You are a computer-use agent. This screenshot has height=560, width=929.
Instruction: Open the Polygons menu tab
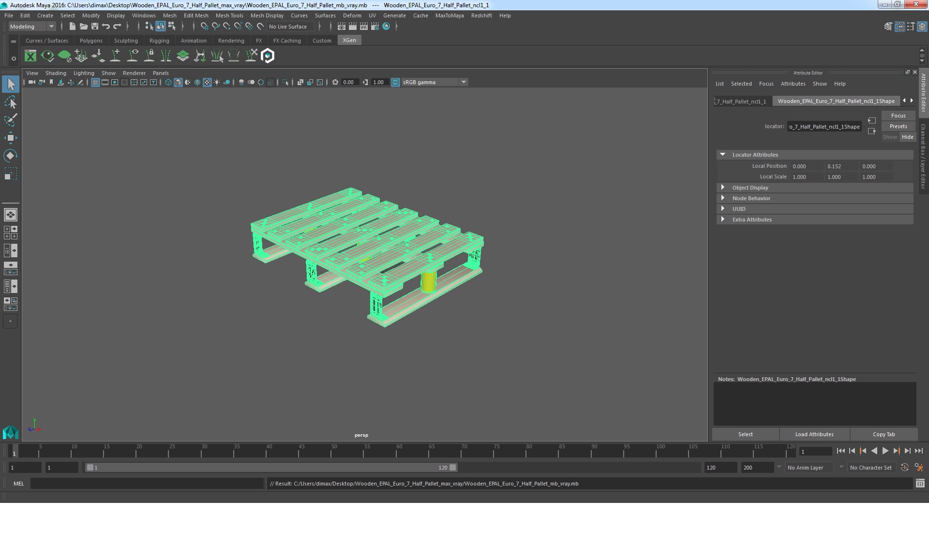coord(91,40)
